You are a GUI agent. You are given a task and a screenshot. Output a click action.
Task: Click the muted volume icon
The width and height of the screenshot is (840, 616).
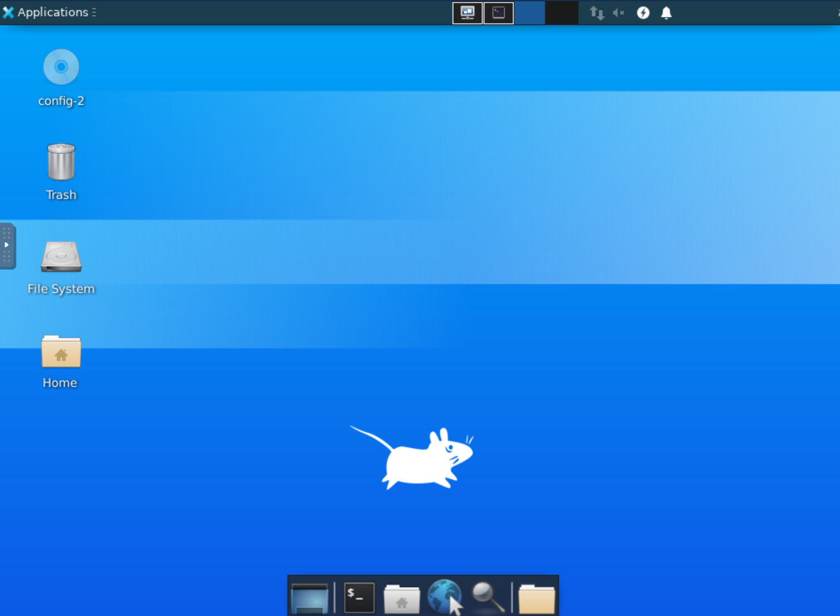(619, 13)
